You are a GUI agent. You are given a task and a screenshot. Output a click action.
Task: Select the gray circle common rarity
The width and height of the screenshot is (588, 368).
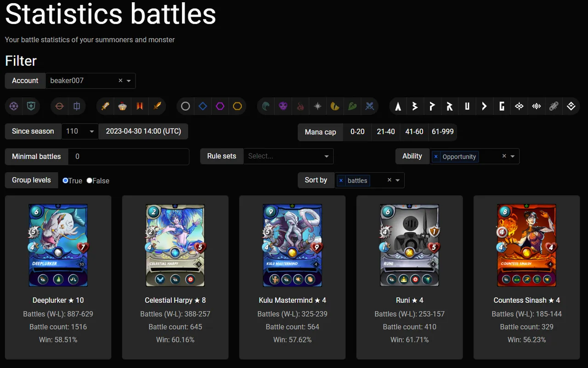[x=186, y=107]
